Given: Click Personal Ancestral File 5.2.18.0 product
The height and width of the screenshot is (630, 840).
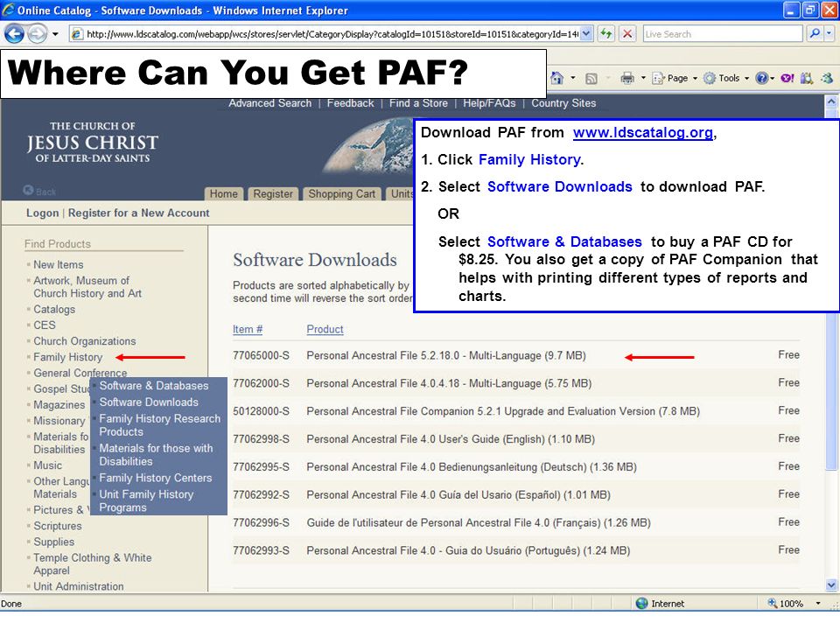Looking at the screenshot, I should coord(446,355).
